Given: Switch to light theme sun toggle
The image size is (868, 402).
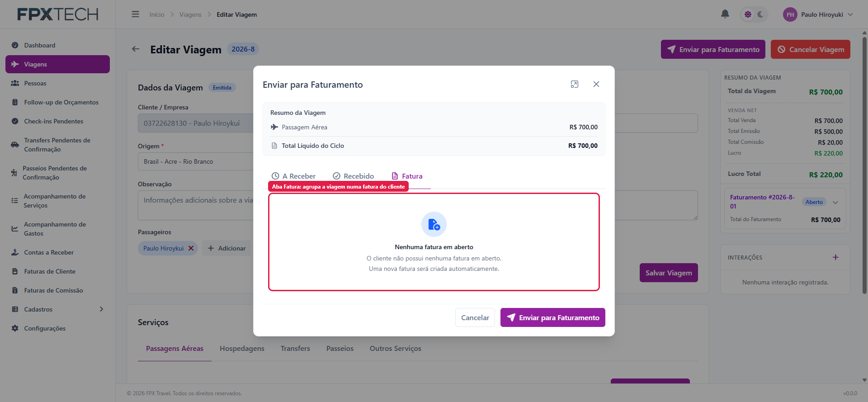Looking at the screenshot, I should (x=748, y=14).
